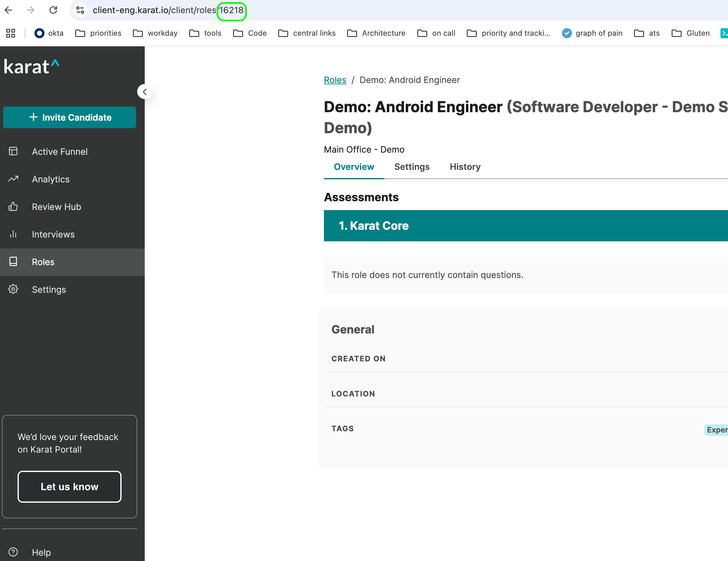Image resolution: width=728 pixels, height=561 pixels.
Task: Collapse the sidebar with chevron button
Action: click(x=145, y=92)
